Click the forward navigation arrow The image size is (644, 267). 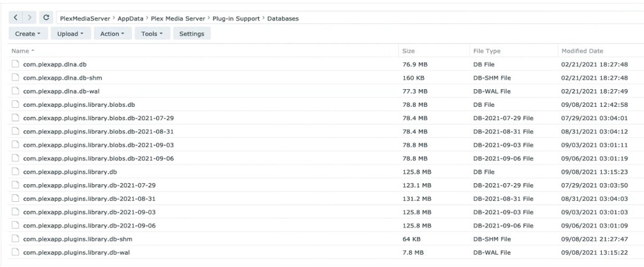[29, 18]
